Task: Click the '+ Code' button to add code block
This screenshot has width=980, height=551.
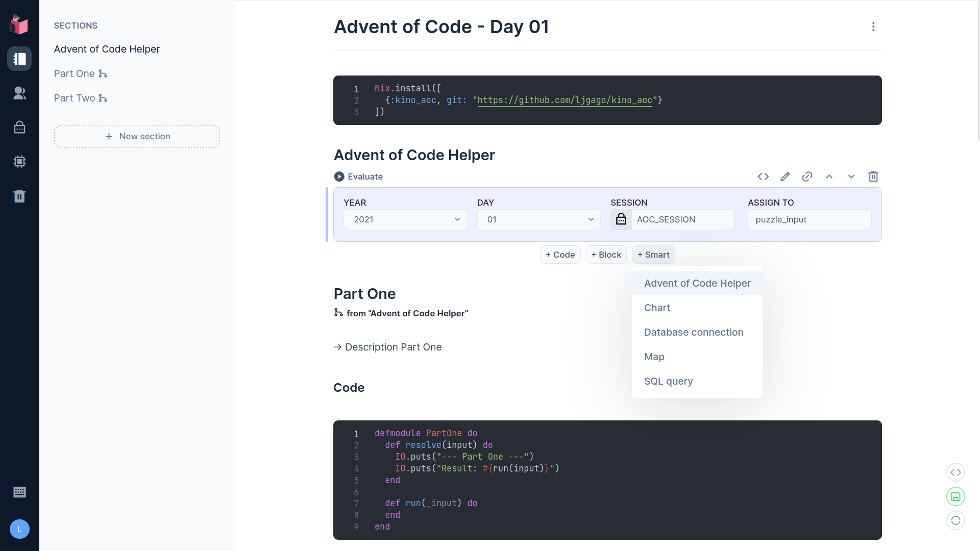Action: (560, 254)
